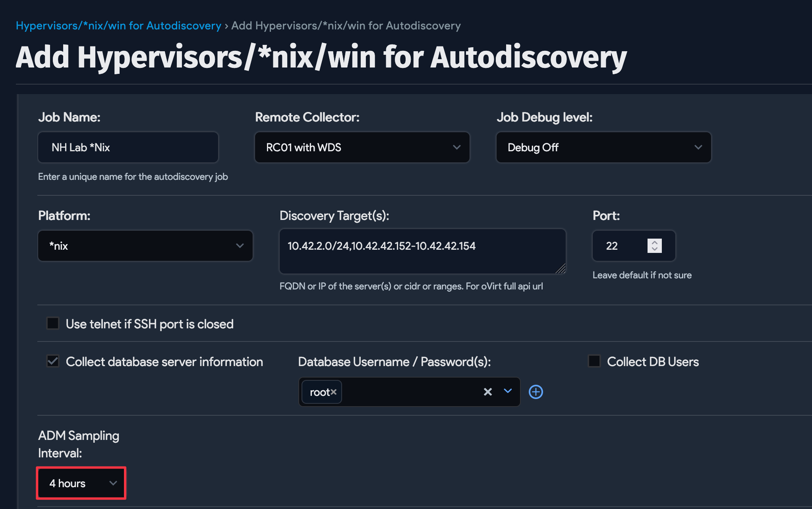Viewport: 812px width, 509px height.
Task: Expand the Database Username/Password(s) dropdown chevron
Action: click(x=507, y=392)
